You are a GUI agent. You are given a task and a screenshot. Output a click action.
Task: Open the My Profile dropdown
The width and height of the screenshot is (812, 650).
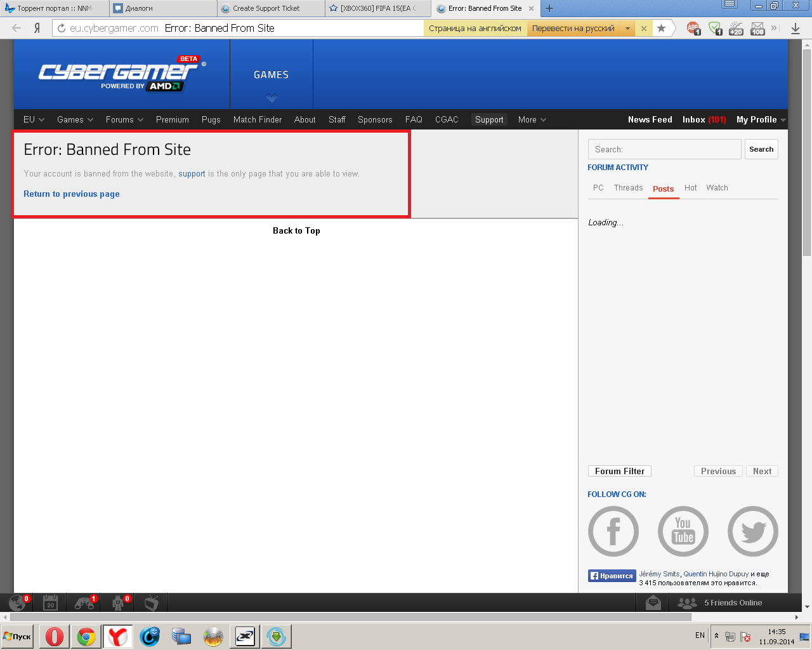click(761, 119)
